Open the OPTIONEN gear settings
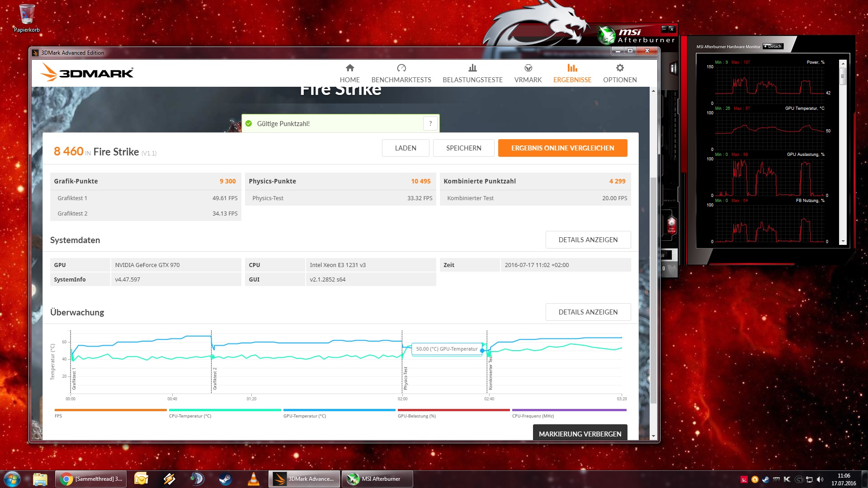The height and width of the screenshot is (488, 868). [x=620, y=68]
